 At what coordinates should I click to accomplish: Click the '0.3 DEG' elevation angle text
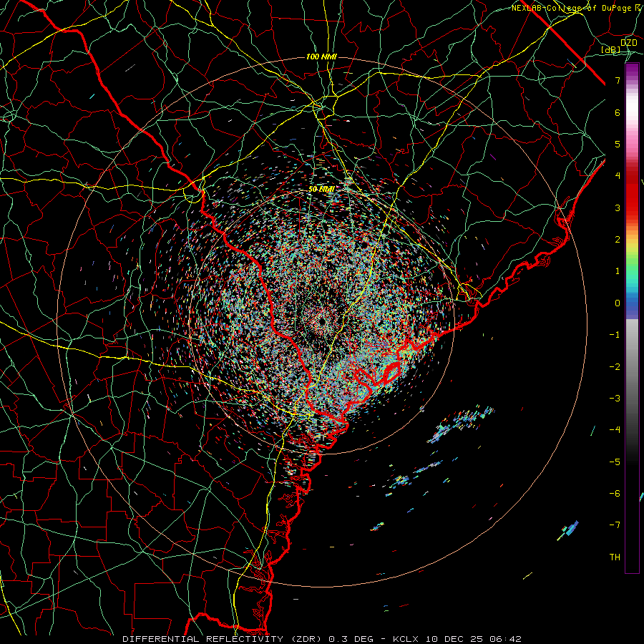[351, 639]
